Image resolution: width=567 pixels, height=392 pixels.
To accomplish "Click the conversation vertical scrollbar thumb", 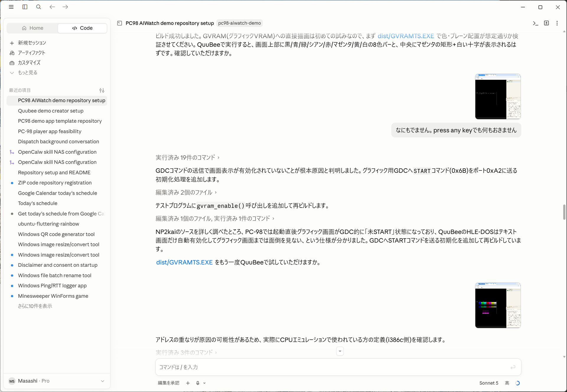I will (564, 212).
